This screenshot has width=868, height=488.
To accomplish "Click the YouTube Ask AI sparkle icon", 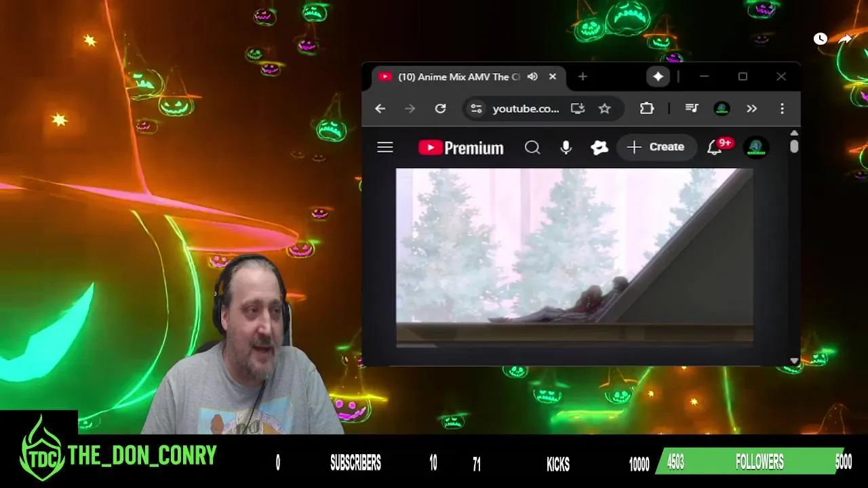I will (x=599, y=147).
